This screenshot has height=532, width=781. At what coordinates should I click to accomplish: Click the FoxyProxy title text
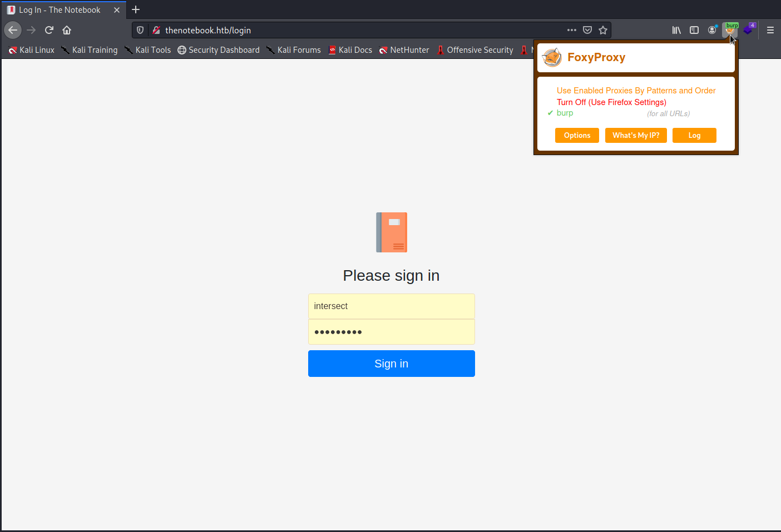596,57
